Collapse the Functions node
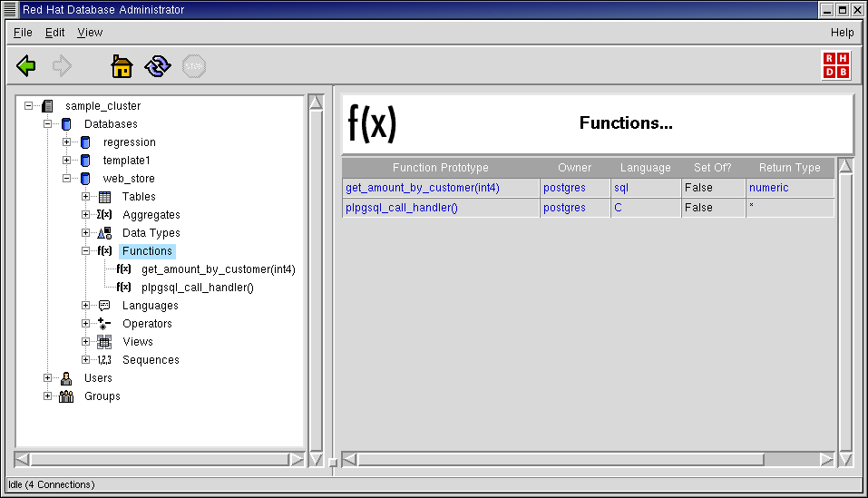 point(86,251)
